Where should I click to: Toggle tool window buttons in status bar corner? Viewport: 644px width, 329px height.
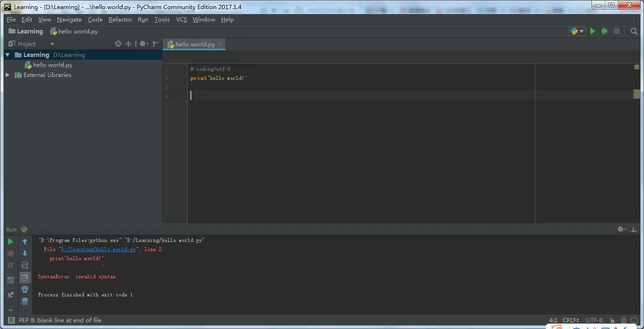pos(11,320)
